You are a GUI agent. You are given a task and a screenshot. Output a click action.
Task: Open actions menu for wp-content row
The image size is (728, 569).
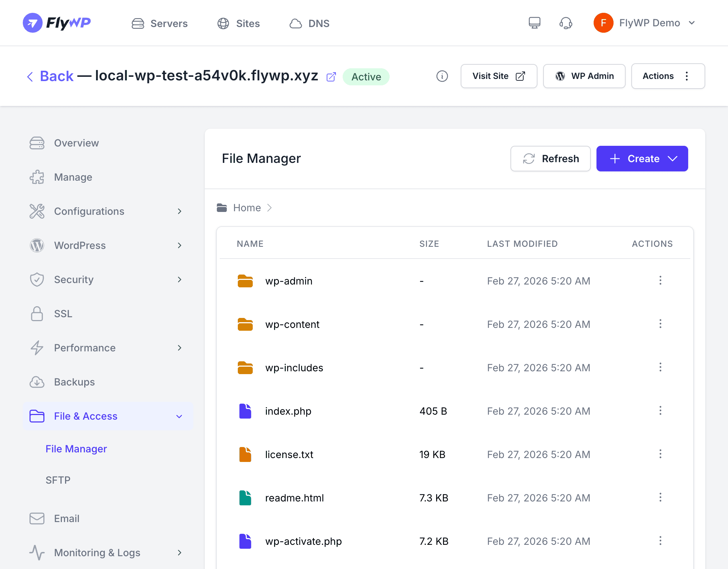[x=660, y=324]
